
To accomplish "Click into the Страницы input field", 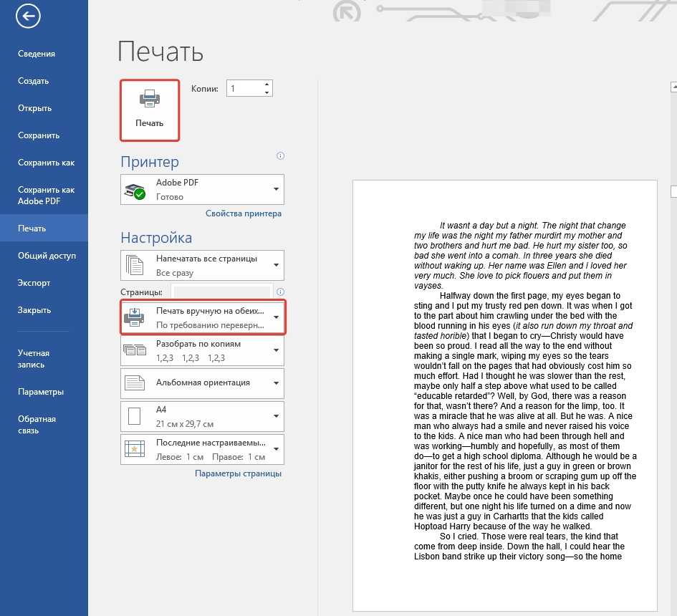I will pyautogui.click(x=222, y=292).
